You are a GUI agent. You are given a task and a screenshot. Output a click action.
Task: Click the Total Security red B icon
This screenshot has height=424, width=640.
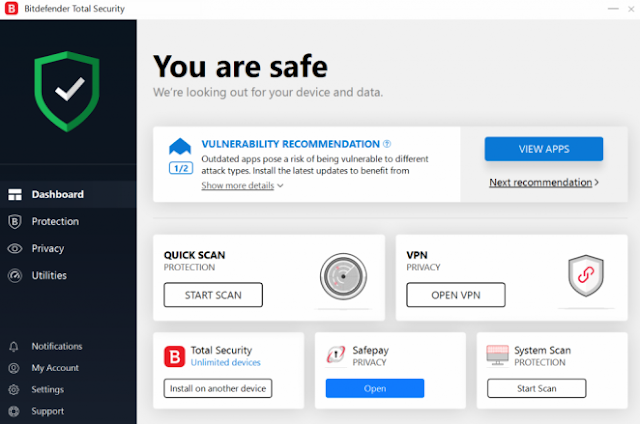(x=175, y=357)
